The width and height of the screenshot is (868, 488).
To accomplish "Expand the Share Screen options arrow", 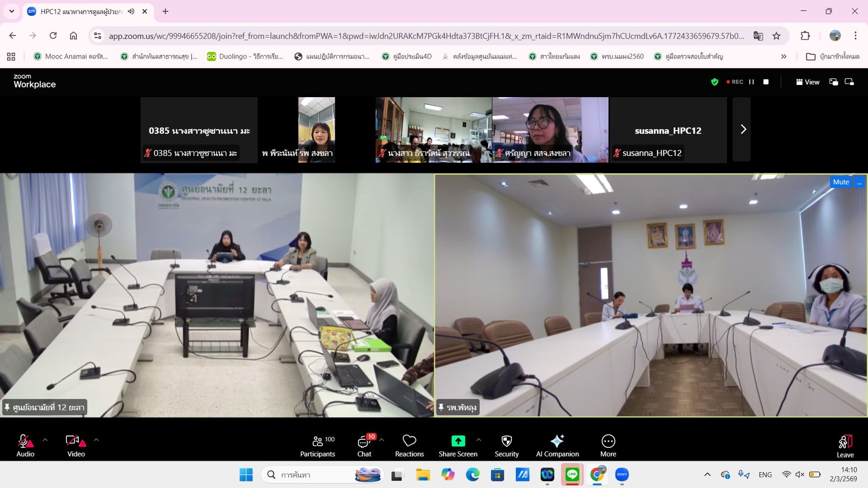I will [478, 440].
